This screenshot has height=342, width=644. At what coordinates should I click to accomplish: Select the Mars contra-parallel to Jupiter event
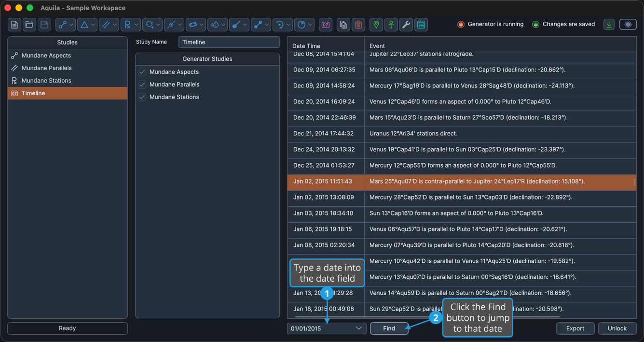click(462, 182)
